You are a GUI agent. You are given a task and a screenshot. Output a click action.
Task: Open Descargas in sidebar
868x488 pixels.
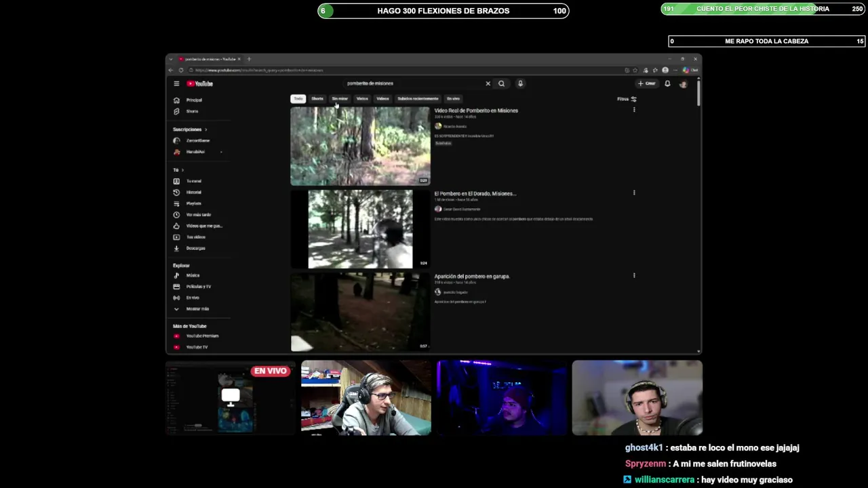tap(190, 248)
